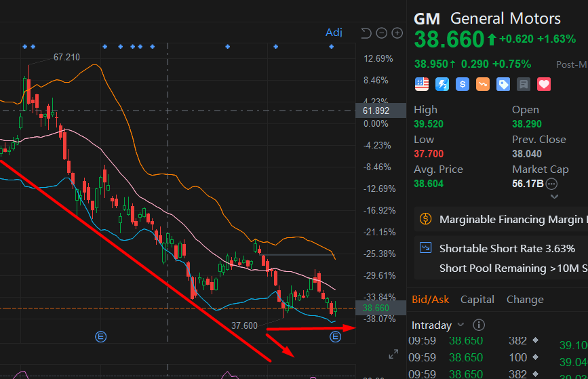588x379 pixels.
Task: Click the High value 39.520
Action: click(428, 124)
